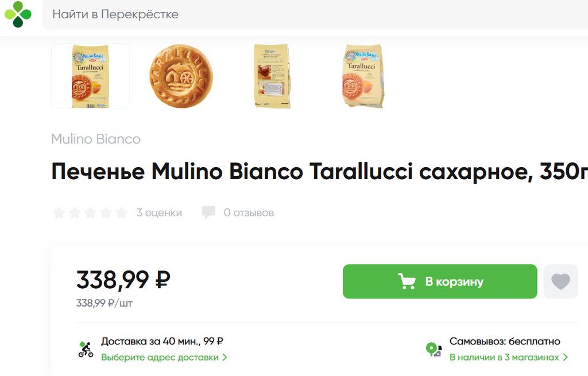This screenshot has width=588, height=376.
Task: Add product with 'В корзину' button
Action: pos(440,281)
